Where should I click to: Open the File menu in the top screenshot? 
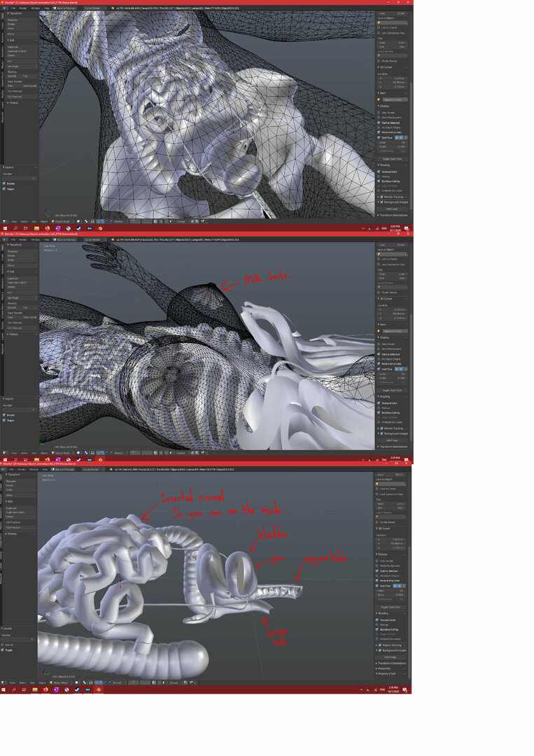(x=13, y=8)
